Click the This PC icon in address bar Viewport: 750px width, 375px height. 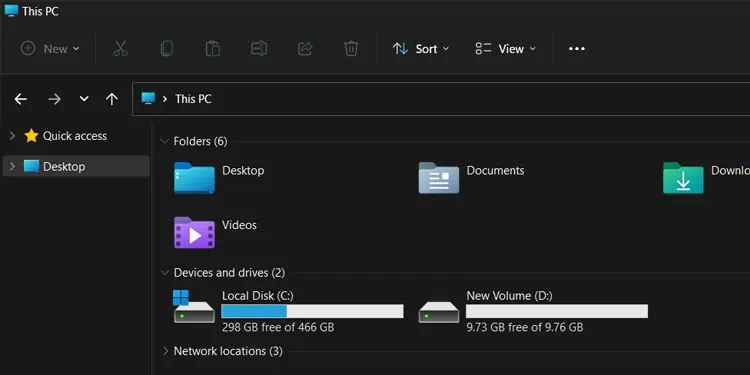pyautogui.click(x=148, y=99)
